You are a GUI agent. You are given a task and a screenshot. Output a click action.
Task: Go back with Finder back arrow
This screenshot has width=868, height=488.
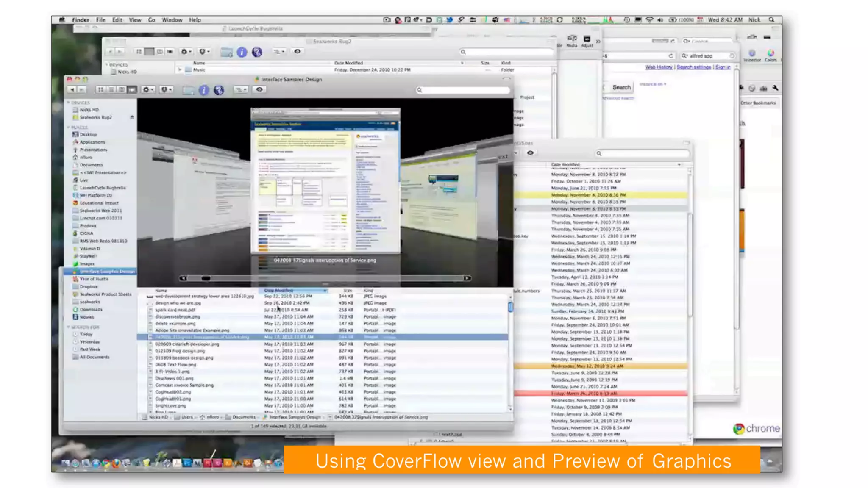click(72, 89)
